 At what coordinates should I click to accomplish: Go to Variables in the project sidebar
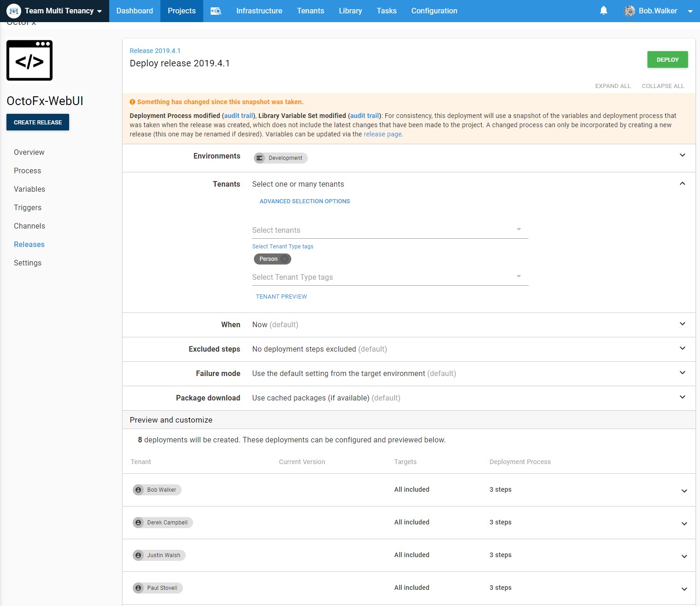(x=29, y=189)
